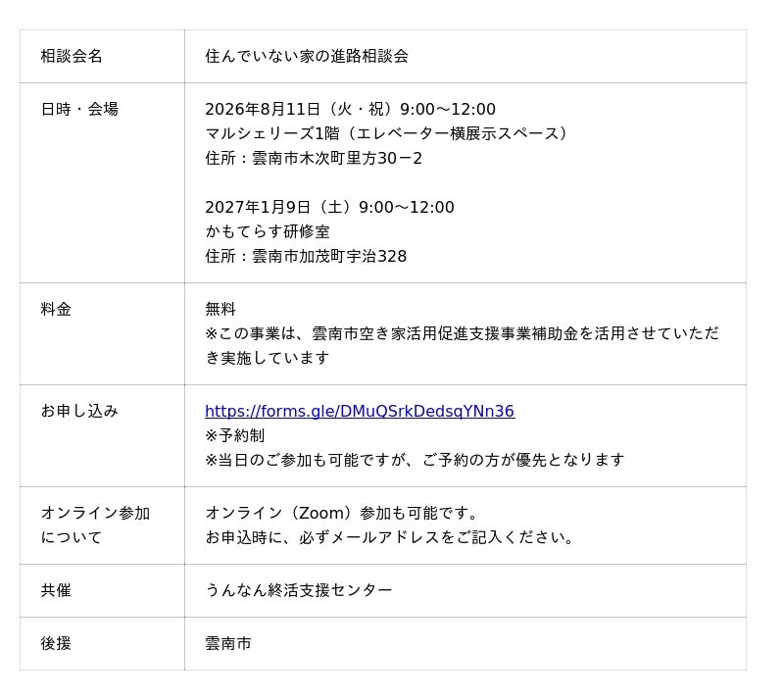
Task: Click 雲南市 in the 後援 row
Action: click(228, 643)
